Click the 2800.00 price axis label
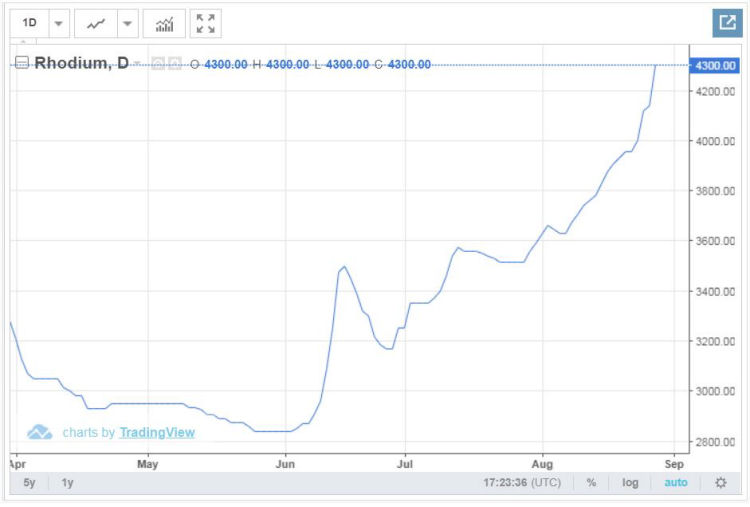750x507 pixels. point(715,442)
